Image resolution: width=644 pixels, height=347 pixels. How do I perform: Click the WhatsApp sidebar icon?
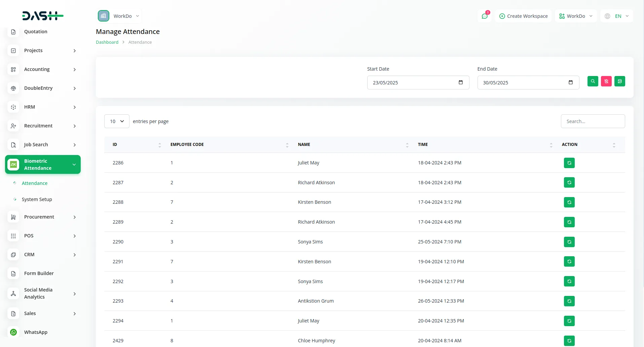13,332
